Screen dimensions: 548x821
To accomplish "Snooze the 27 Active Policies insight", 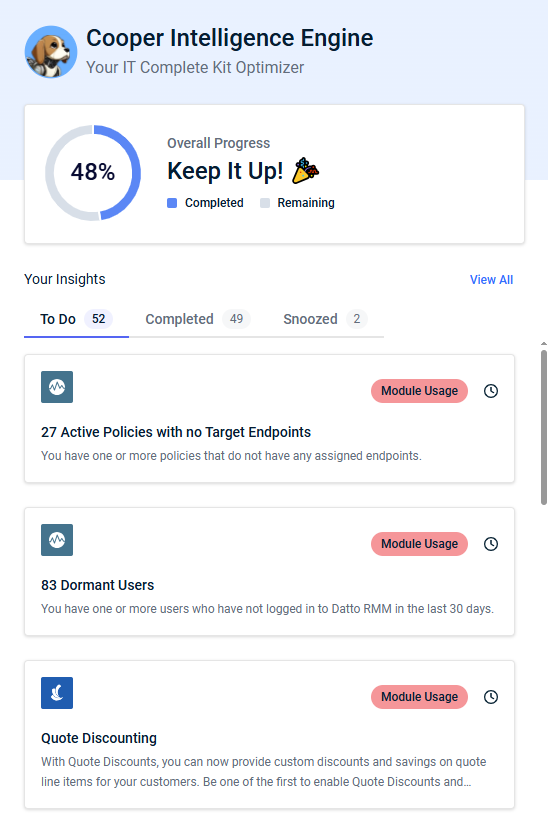I will coord(490,391).
